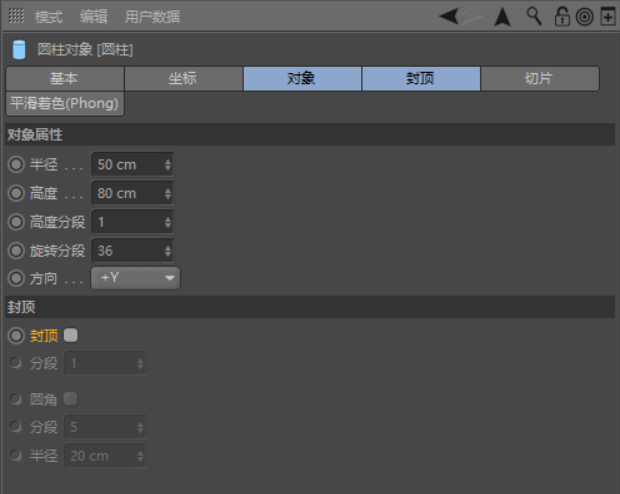Click the dotted grip icon beside 模式

16,16
